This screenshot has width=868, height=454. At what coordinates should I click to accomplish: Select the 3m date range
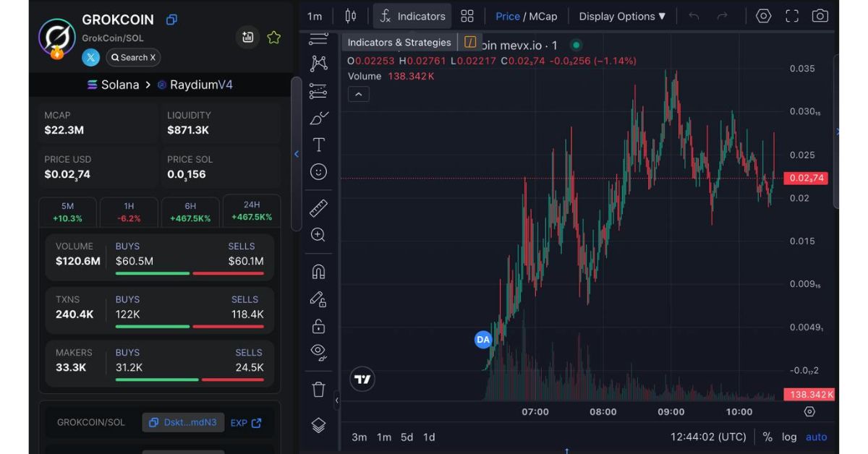click(x=359, y=437)
